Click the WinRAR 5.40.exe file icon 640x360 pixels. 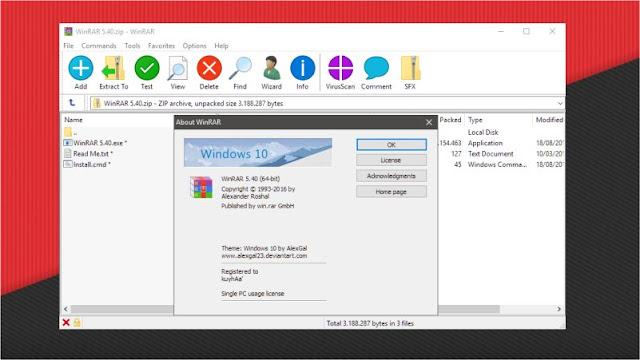(x=68, y=143)
